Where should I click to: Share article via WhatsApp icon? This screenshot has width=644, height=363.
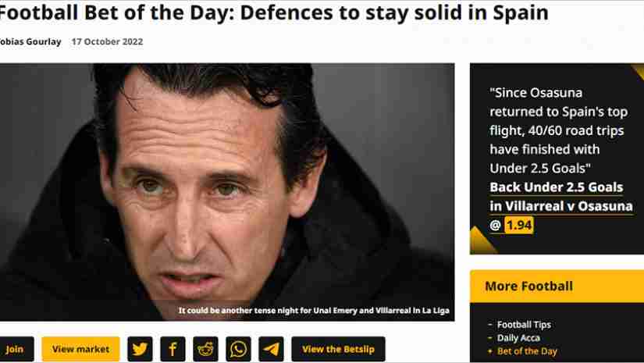[238, 349]
